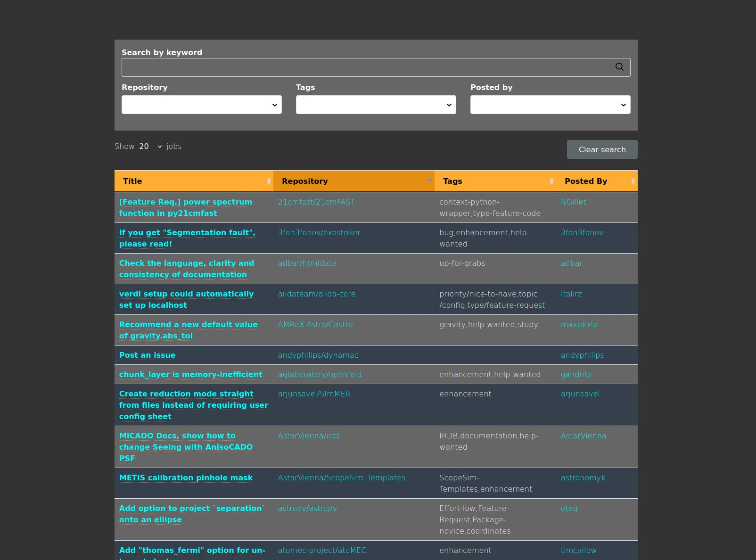View poster NGillet's profile link
This screenshot has width=756, height=560.
(x=573, y=202)
